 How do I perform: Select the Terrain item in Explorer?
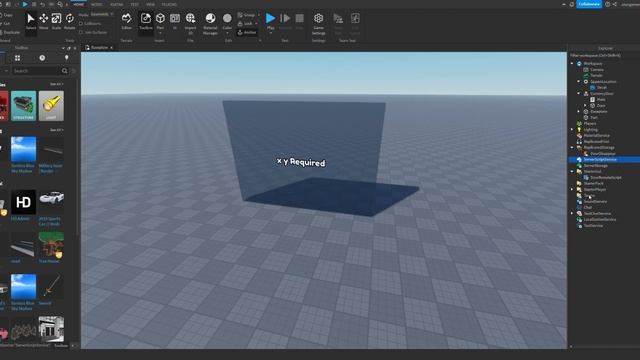click(596, 76)
